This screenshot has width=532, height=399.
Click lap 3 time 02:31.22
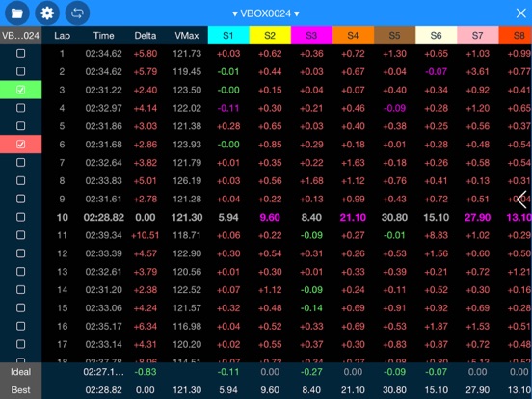[x=104, y=90]
